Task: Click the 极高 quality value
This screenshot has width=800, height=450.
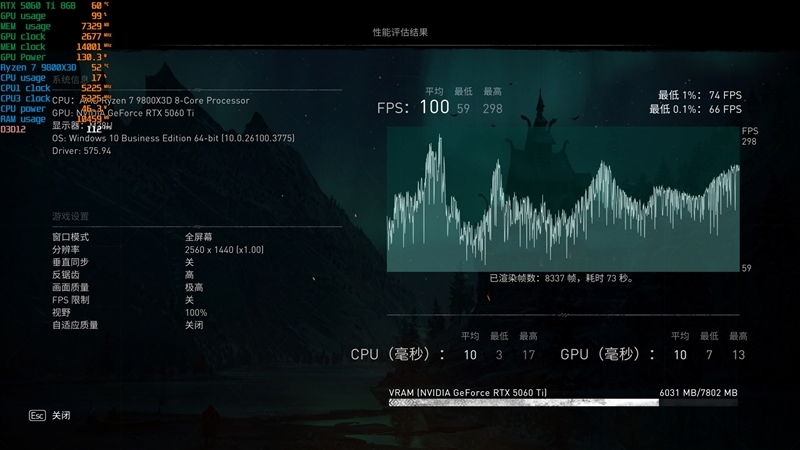Action: [x=194, y=287]
